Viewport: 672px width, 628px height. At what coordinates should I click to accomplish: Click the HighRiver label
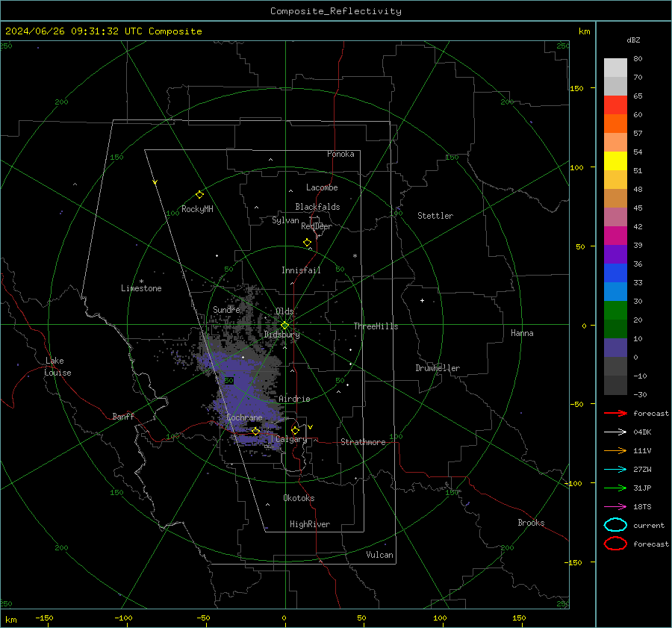click(x=310, y=524)
